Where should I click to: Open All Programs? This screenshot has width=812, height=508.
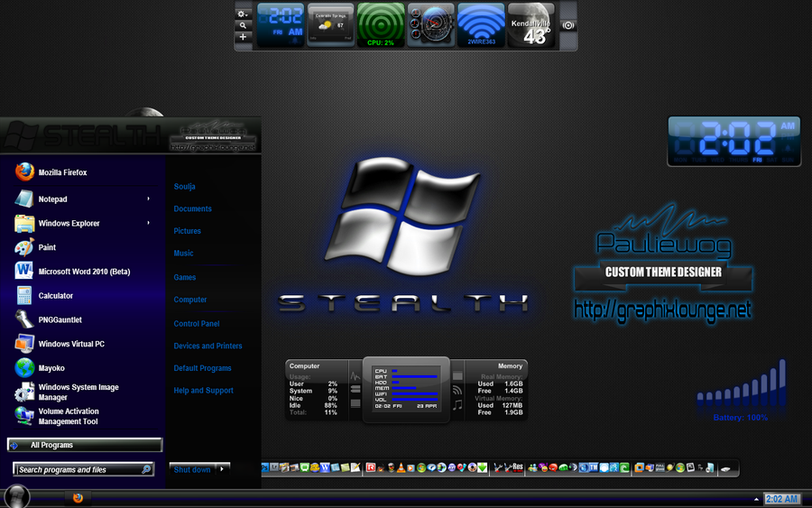pos(85,445)
